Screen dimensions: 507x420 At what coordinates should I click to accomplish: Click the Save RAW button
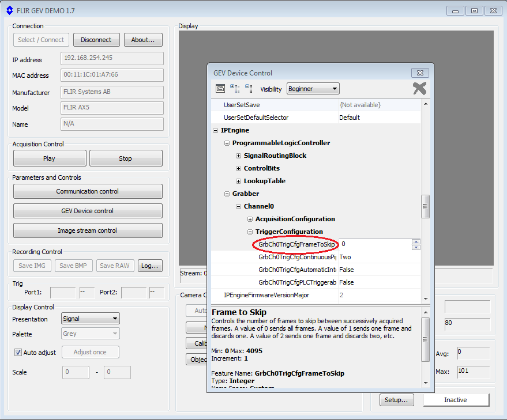115,266
